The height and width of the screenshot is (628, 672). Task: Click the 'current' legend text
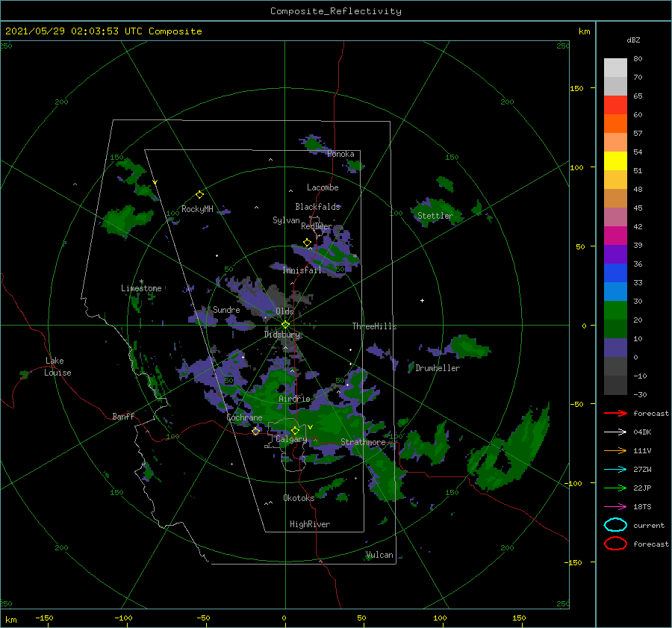[649, 525]
